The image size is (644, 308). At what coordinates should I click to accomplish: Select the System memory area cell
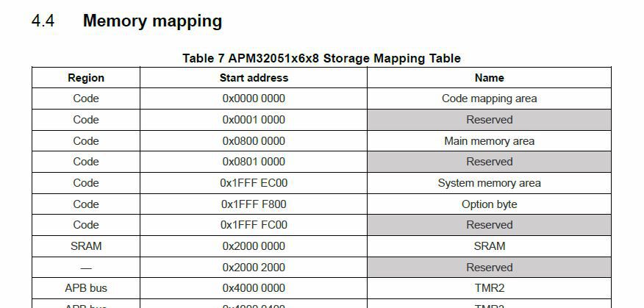click(489, 183)
